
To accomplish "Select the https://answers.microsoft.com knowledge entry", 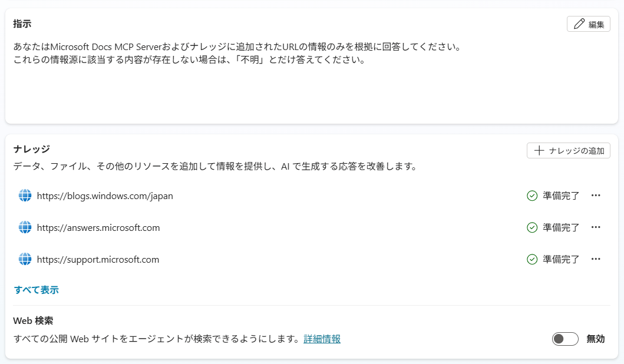I will [x=98, y=228].
